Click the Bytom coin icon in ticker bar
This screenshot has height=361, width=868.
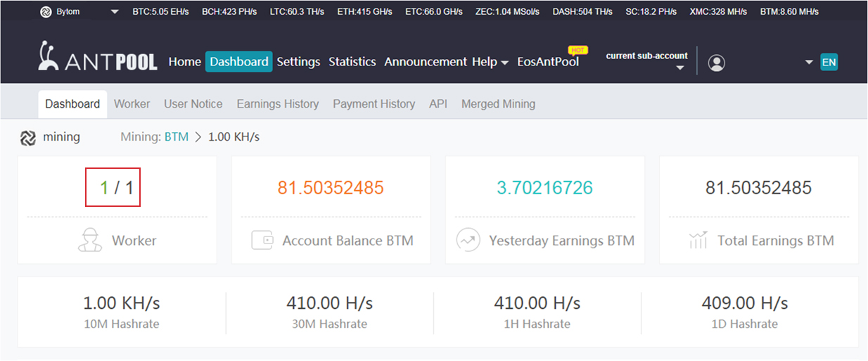click(46, 12)
